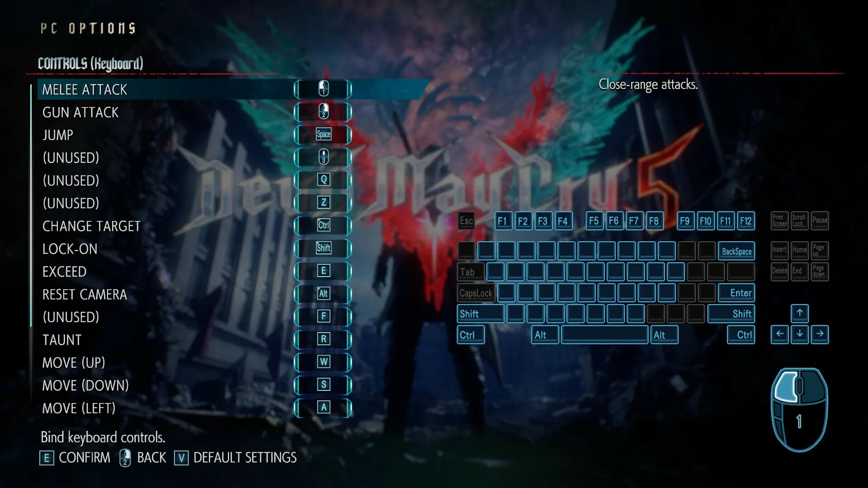868x488 pixels.
Task: Toggle EXCEED key assignment row
Action: coord(322,271)
